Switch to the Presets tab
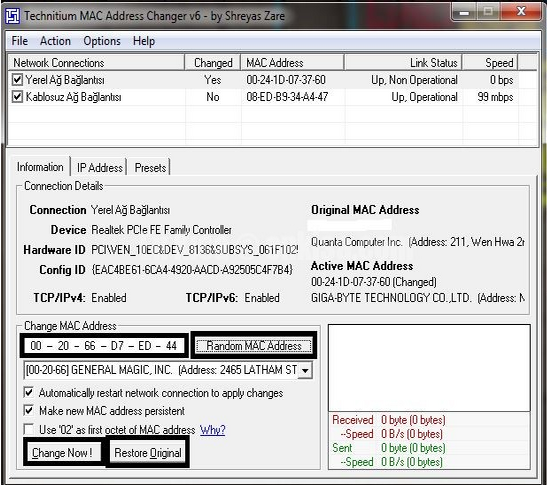This screenshot has width=547, height=485. pos(150,167)
